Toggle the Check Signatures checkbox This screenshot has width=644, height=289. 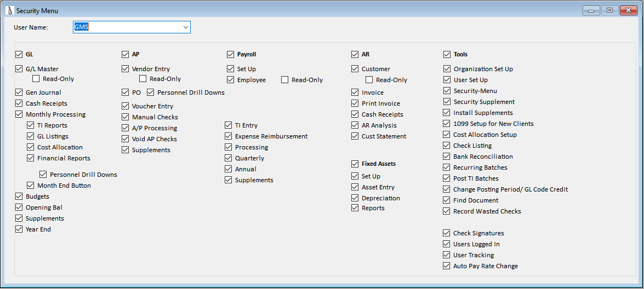pos(447,233)
